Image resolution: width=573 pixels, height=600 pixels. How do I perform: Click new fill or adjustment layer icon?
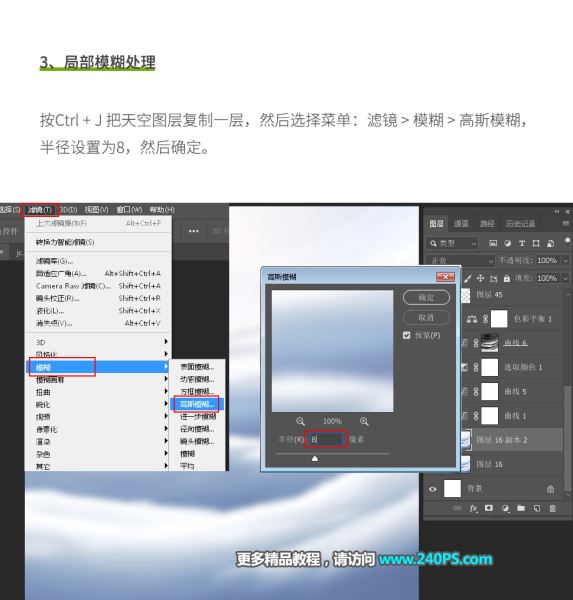[x=505, y=508]
